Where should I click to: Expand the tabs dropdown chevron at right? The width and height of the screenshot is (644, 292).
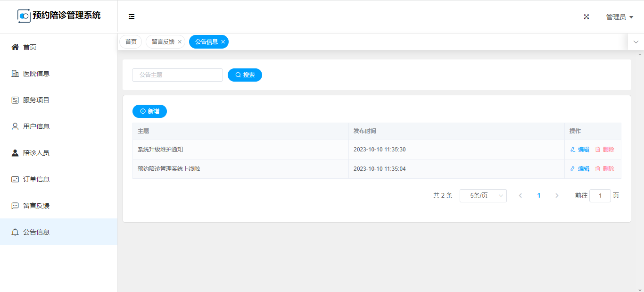tap(636, 42)
